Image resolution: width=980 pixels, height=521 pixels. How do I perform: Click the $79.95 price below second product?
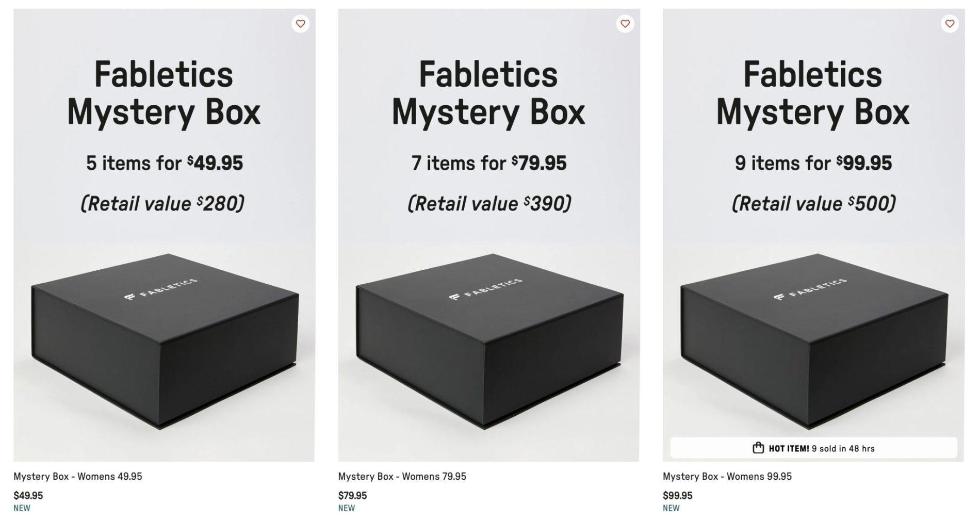coord(352,496)
